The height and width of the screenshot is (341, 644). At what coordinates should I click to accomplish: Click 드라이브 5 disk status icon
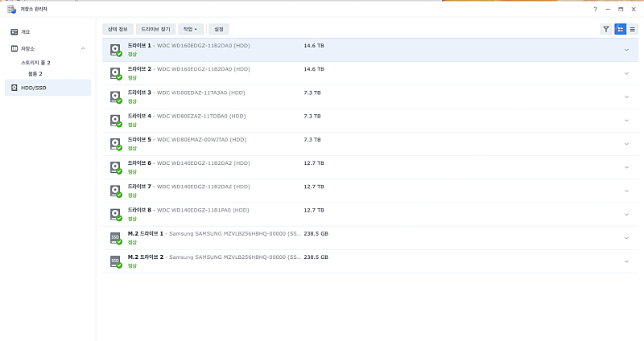tap(116, 144)
